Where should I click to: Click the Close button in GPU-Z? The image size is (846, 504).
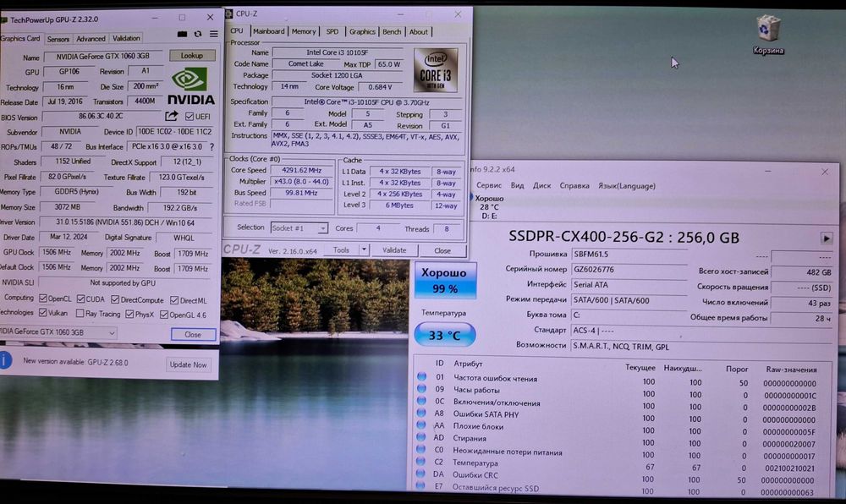(x=193, y=334)
